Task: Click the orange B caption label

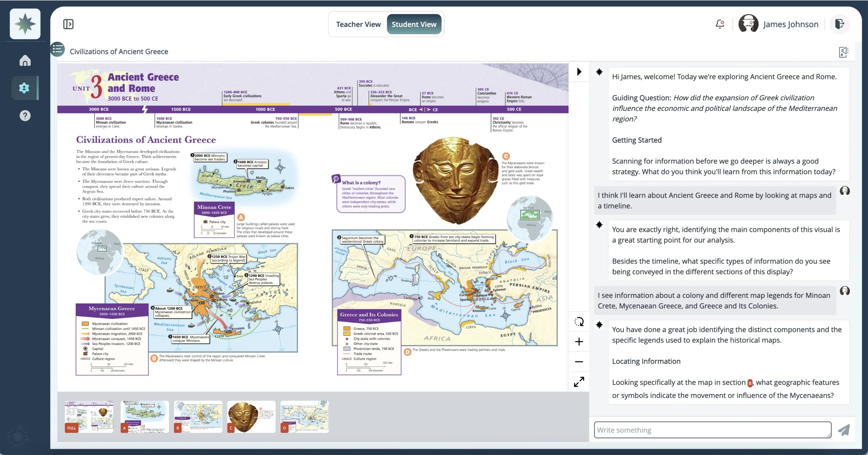Action: pyautogui.click(x=154, y=358)
